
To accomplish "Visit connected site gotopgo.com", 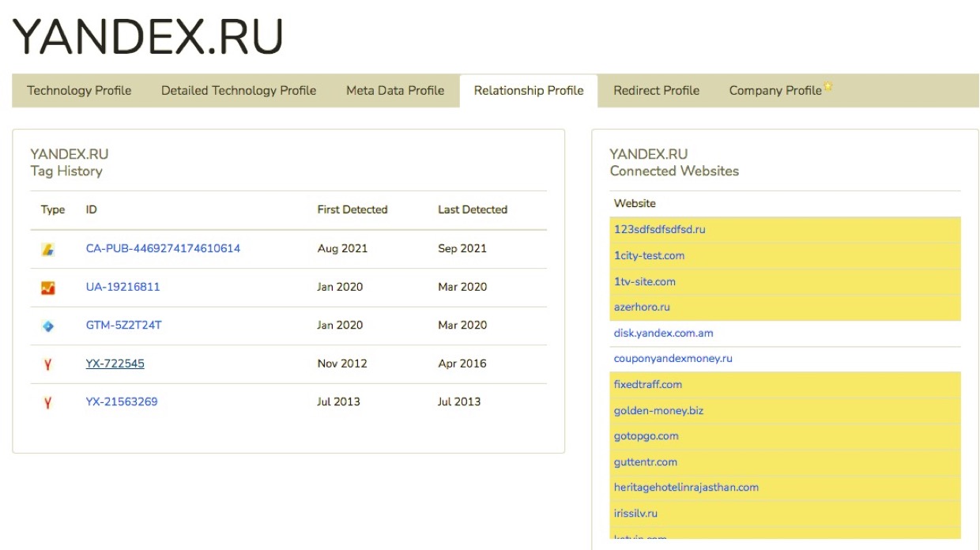I will (x=646, y=436).
